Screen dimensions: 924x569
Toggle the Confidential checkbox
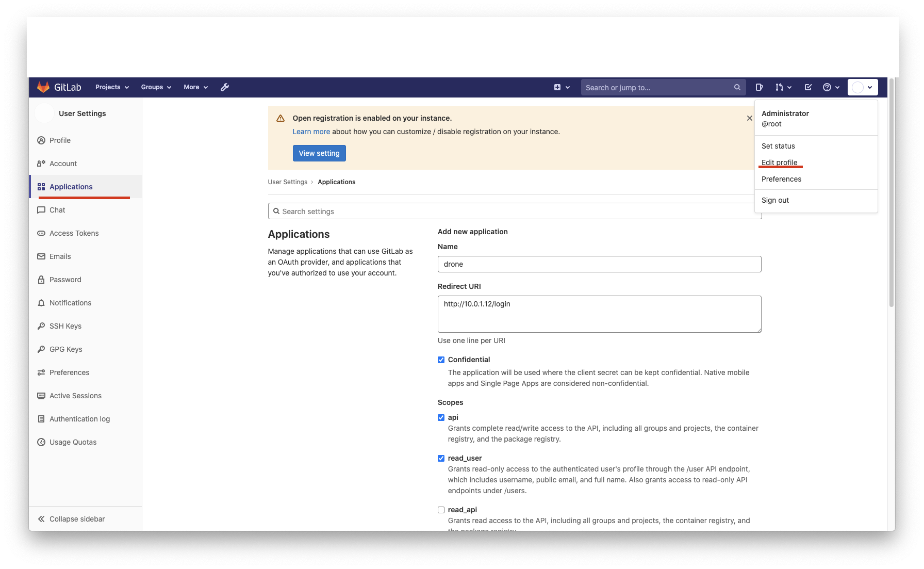441,360
